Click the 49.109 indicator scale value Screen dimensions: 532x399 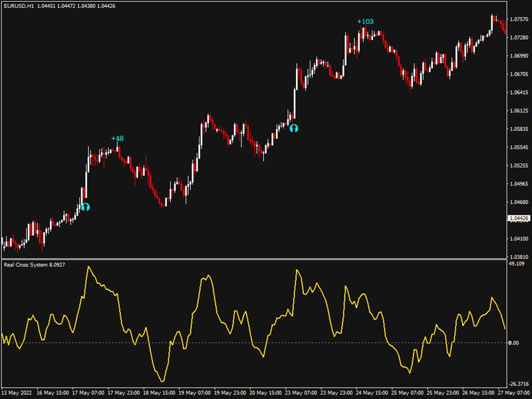517,264
